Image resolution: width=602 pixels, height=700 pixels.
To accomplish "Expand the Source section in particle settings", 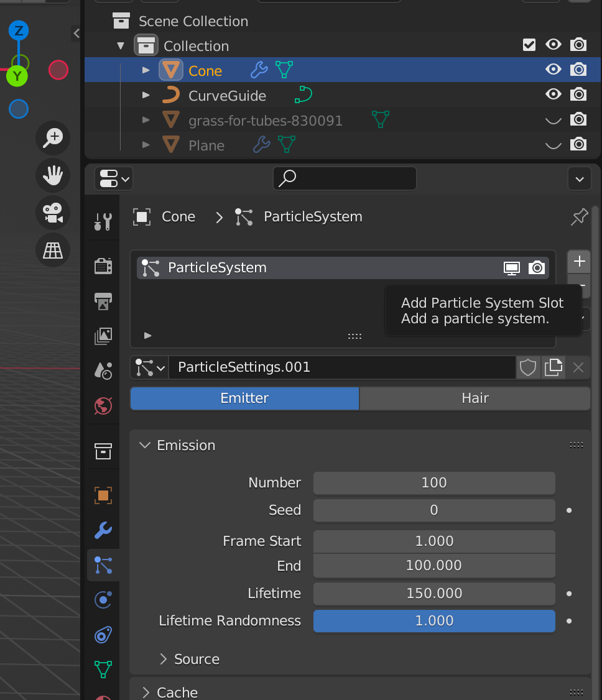I will 163,659.
